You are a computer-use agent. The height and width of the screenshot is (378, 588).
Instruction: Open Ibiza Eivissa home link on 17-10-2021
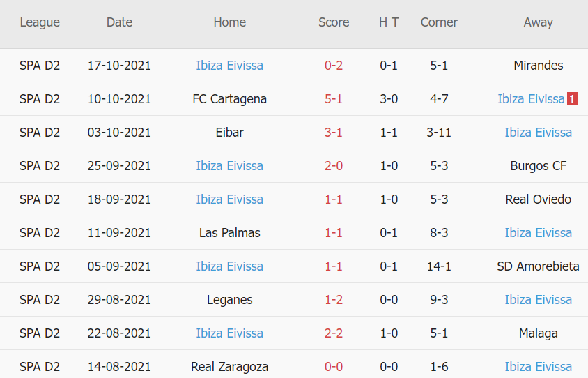230,66
